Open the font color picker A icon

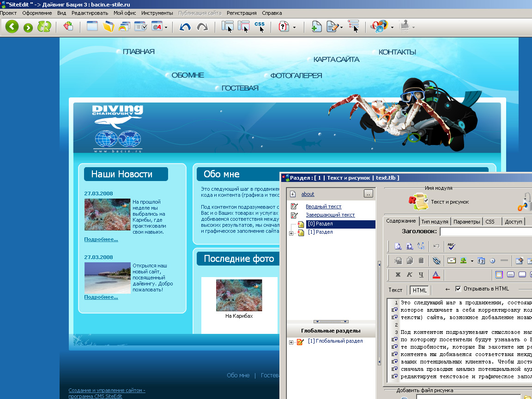coord(436,275)
